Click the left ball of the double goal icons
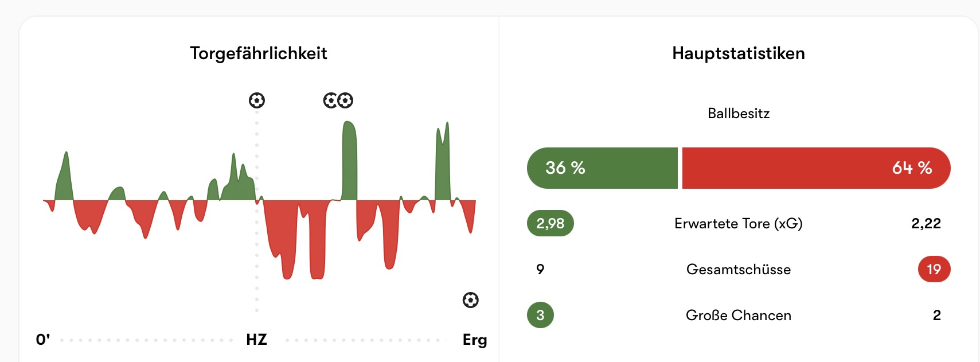 point(331,100)
